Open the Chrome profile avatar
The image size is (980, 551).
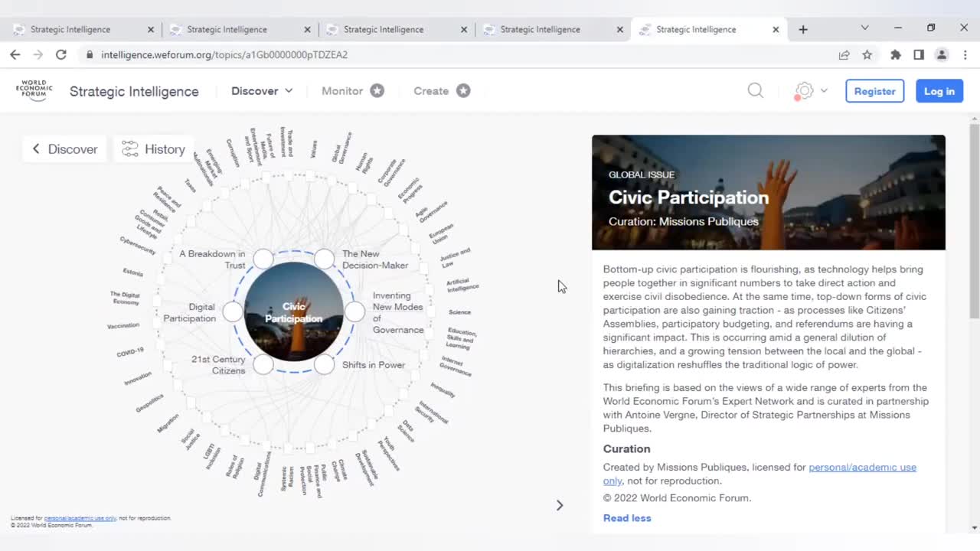942,54
